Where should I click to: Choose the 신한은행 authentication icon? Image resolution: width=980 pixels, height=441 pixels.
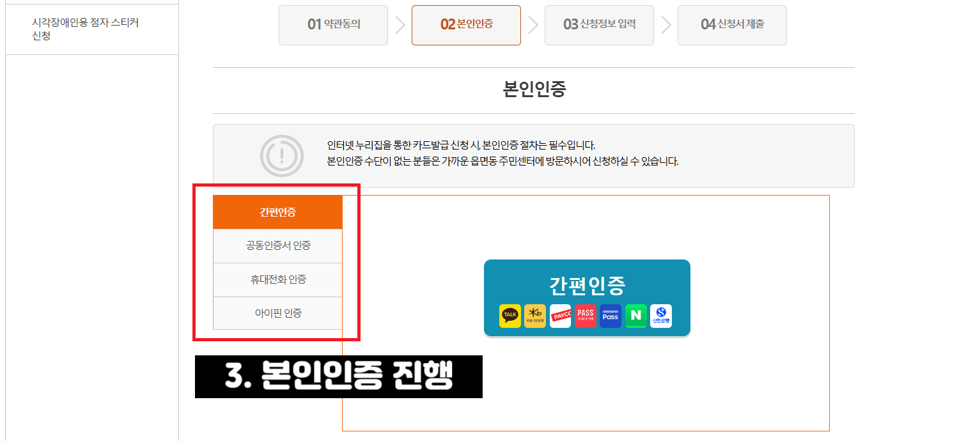pos(660,316)
